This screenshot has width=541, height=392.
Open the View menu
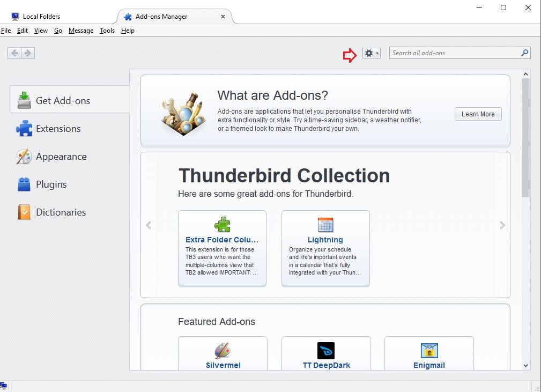coord(41,31)
